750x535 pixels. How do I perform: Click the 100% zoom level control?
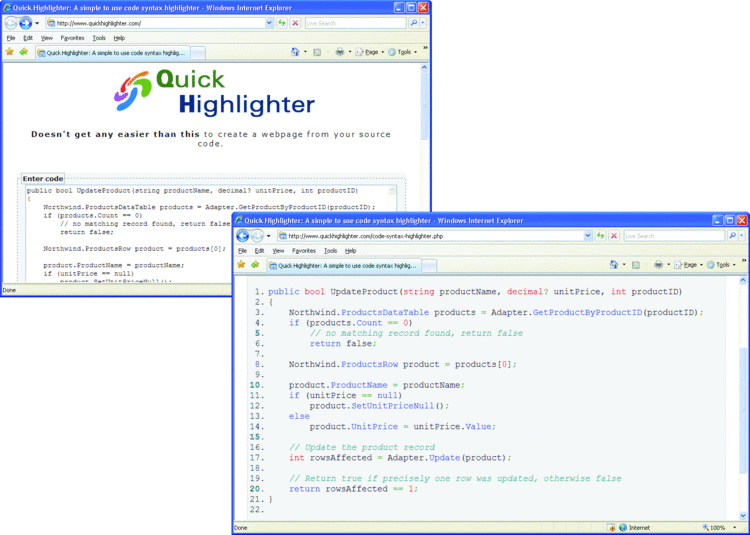click(x=718, y=528)
